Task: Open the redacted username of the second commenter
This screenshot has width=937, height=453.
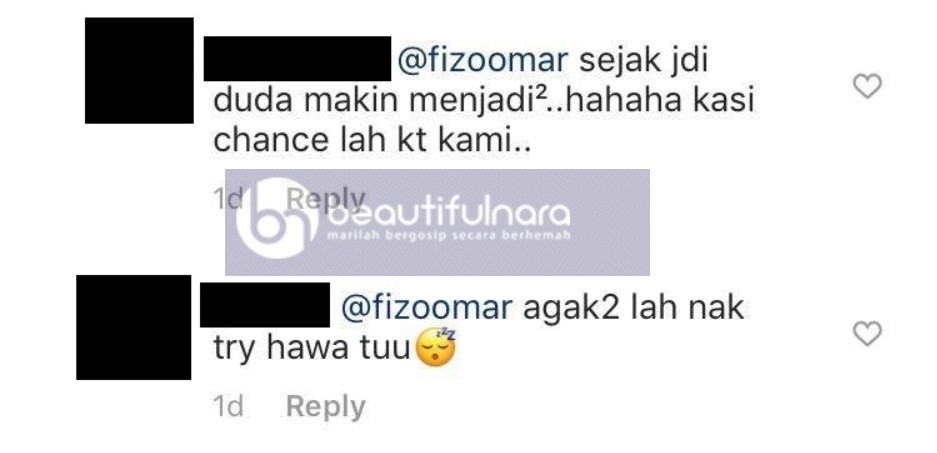Action: pos(265,305)
